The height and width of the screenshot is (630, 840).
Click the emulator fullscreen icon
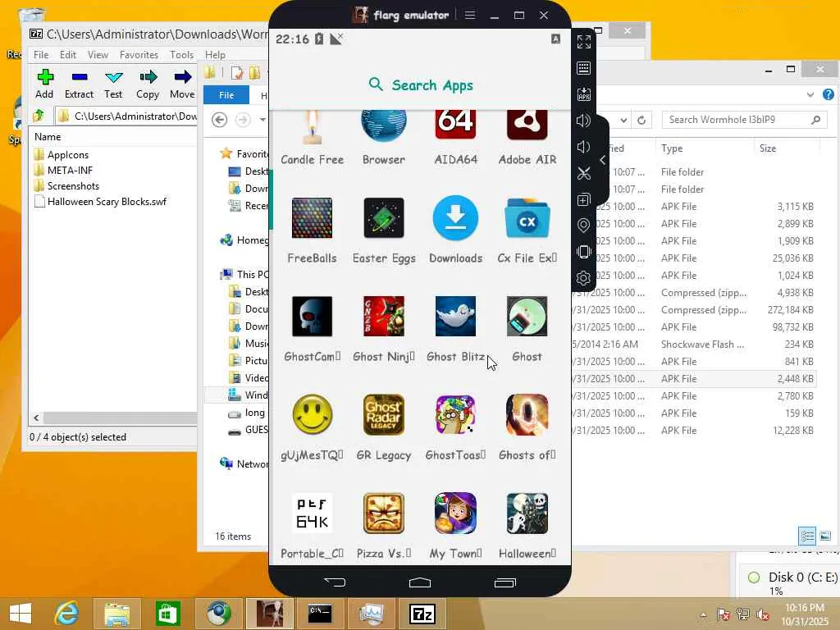(x=584, y=42)
